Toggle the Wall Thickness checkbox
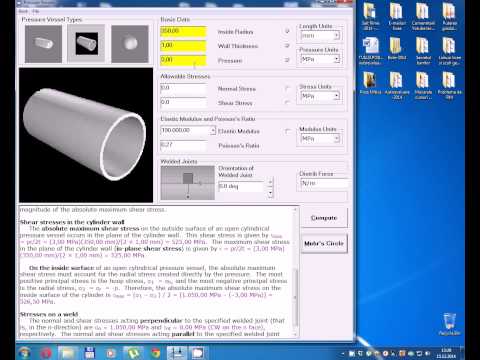 click(x=287, y=46)
